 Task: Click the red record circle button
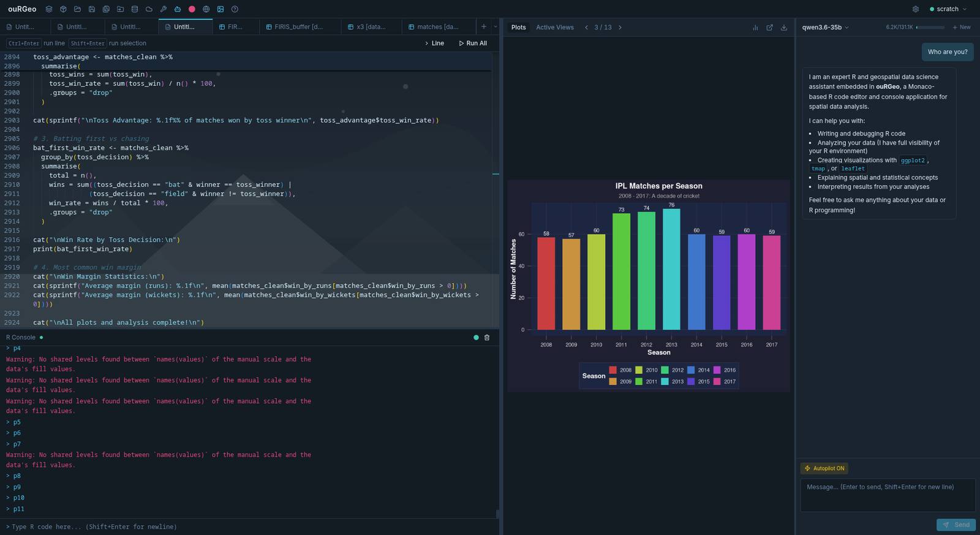coord(192,9)
